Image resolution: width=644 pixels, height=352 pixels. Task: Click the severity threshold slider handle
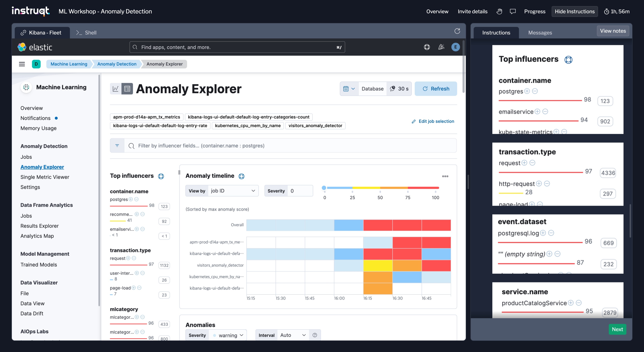point(324,188)
